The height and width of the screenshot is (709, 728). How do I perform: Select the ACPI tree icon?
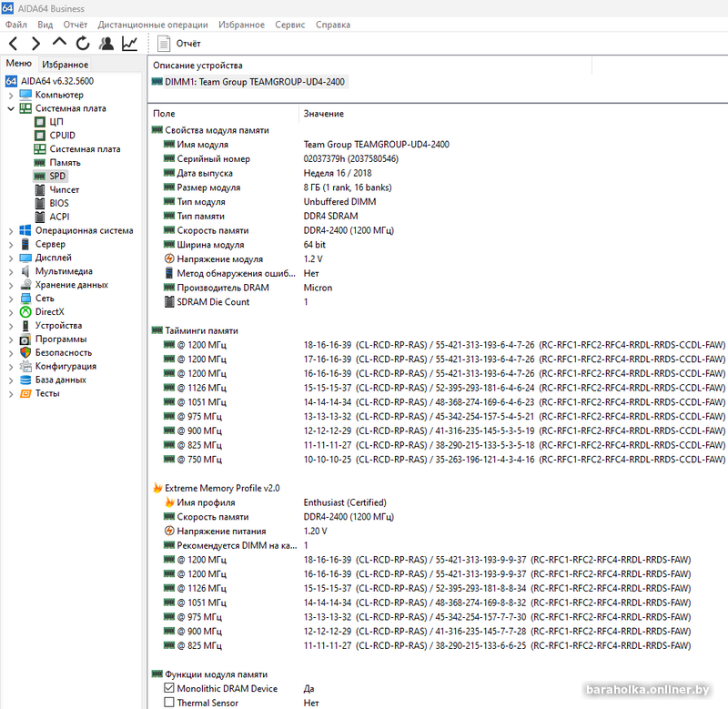click(x=40, y=217)
